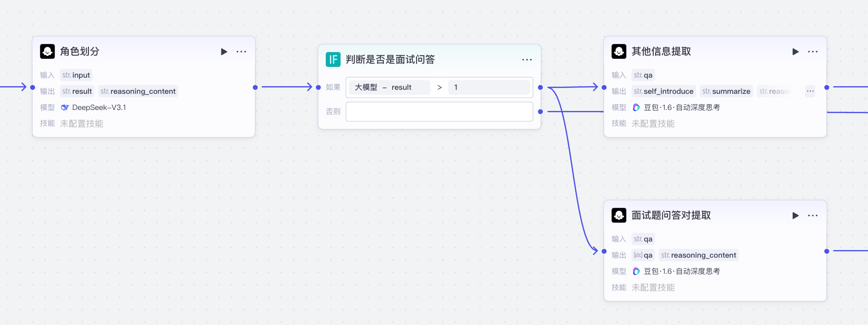868x325 pixels.
Task: Run the 面试题问答对提取 node
Action: click(x=795, y=215)
